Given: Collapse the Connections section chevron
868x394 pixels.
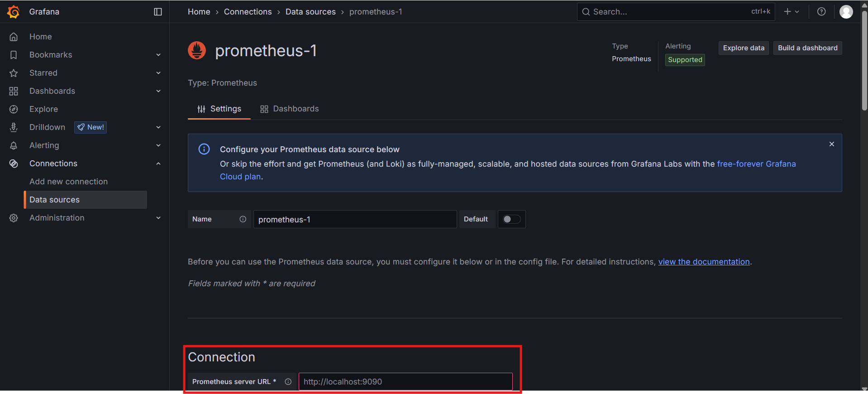Looking at the screenshot, I should point(158,163).
